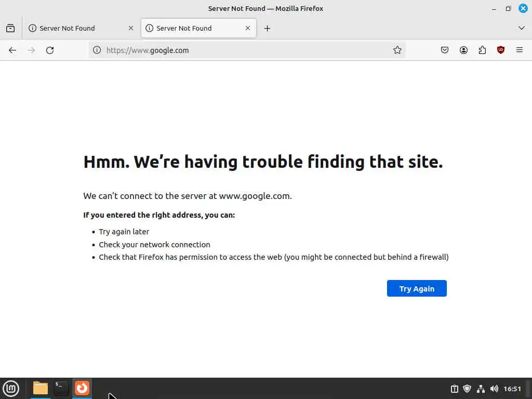The height and width of the screenshot is (399, 532).
Task: Click the 'Try again later' text
Action: (124, 231)
